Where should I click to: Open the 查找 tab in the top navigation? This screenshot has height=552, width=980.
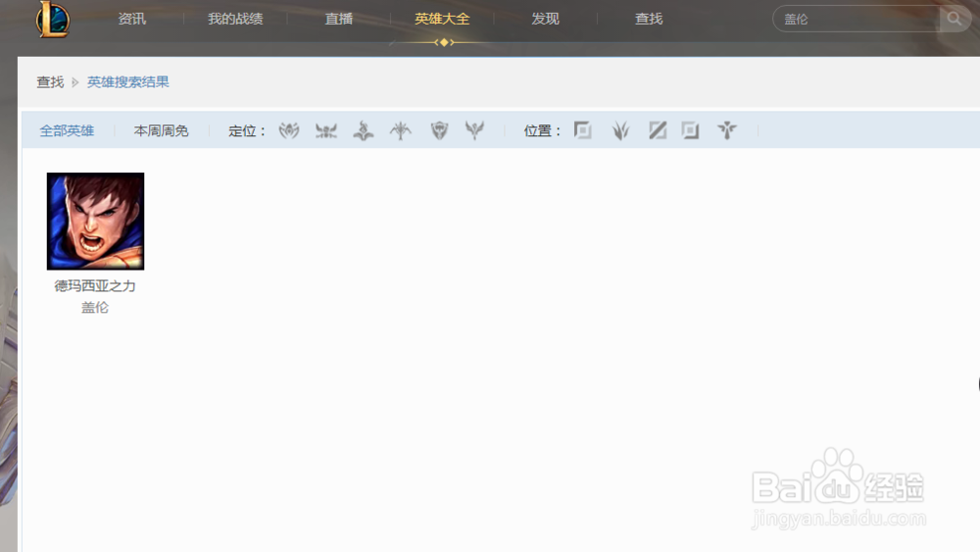649,19
